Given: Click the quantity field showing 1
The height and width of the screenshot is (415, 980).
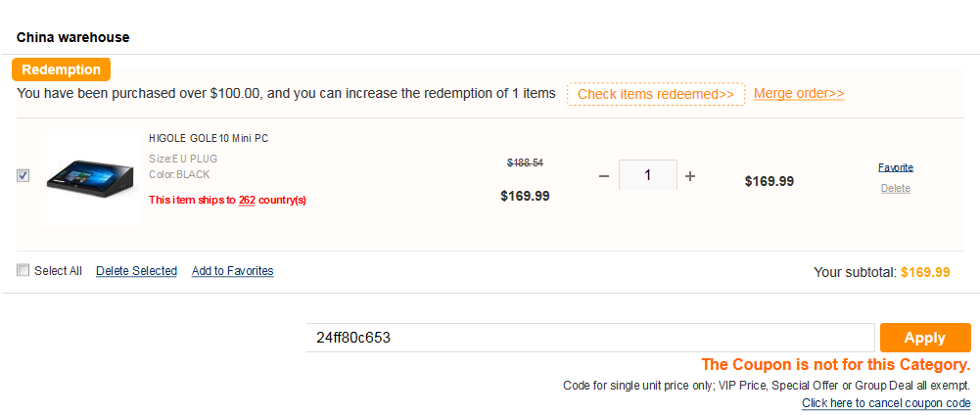Looking at the screenshot, I should click(648, 176).
